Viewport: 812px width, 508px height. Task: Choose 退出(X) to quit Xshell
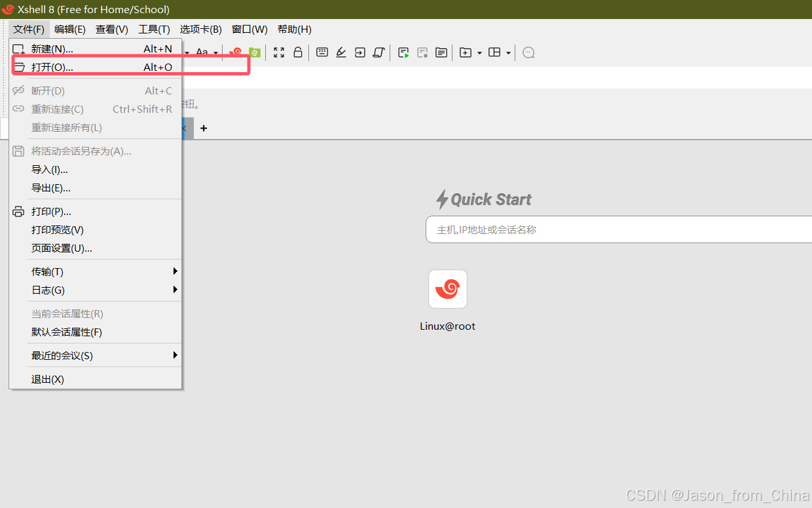96,380
